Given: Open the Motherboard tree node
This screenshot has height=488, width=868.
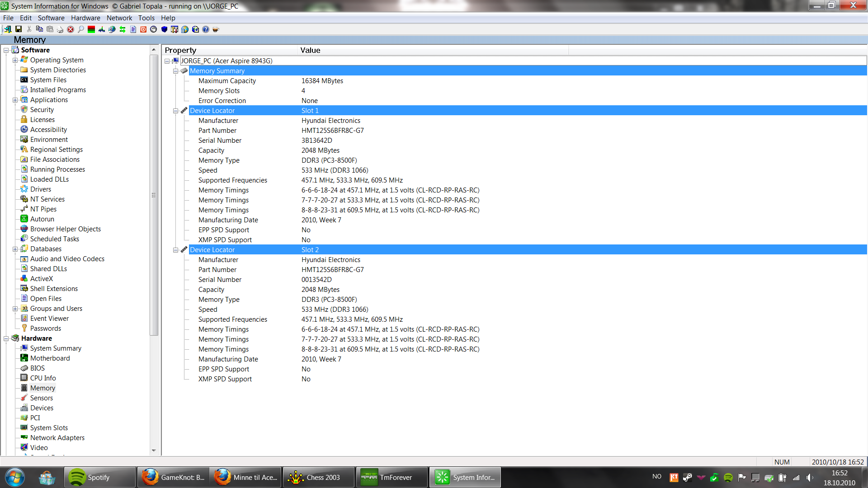Looking at the screenshot, I should click(x=50, y=358).
